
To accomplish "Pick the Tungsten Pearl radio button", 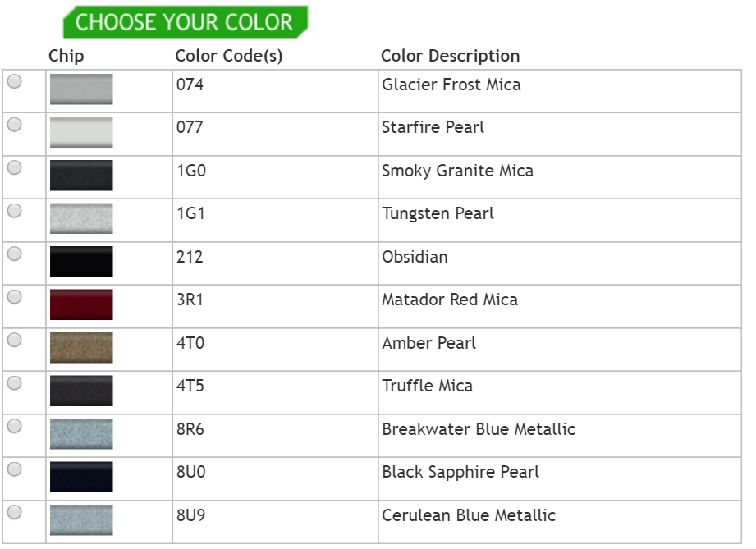I will coord(15,211).
